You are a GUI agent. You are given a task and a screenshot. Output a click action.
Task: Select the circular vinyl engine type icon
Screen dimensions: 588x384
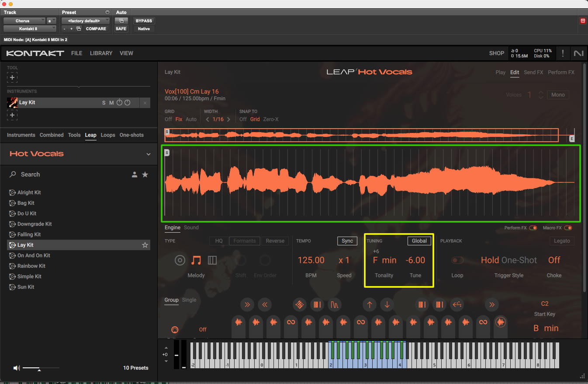point(180,261)
